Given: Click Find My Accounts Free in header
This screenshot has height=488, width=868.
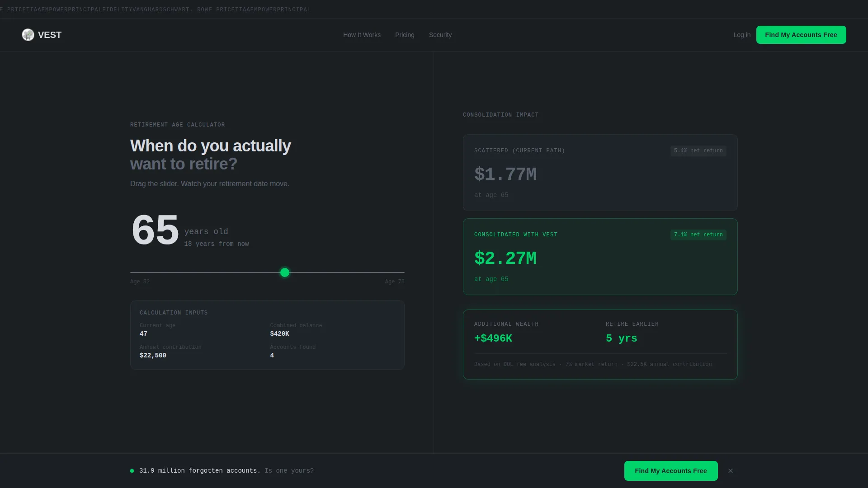Looking at the screenshot, I should [801, 35].
